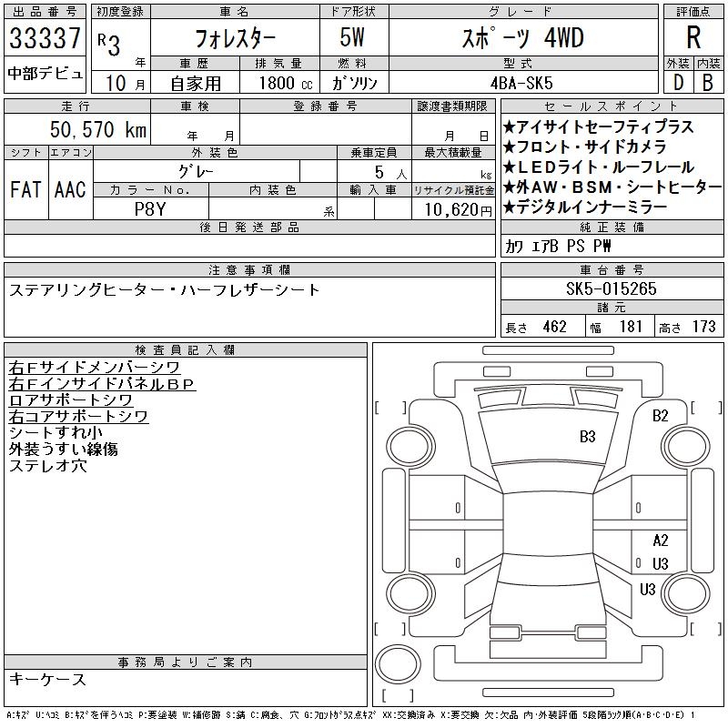Click the exterior color グレー
Viewport: 728px width, 728px height.
(x=196, y=171)
